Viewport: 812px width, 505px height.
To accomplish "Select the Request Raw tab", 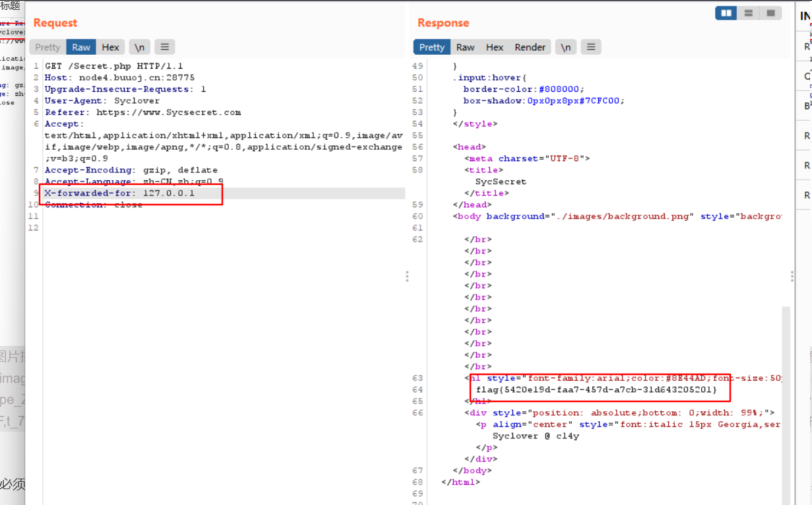I will point(81,47).
